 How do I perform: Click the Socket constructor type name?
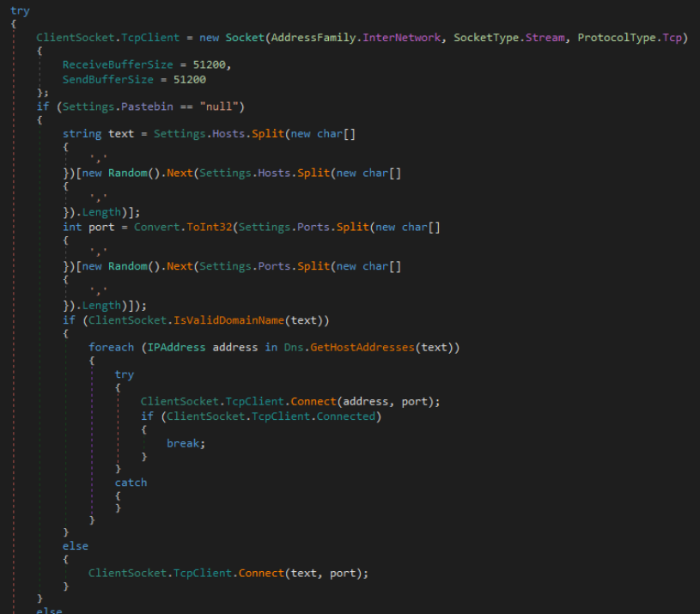coord(244,38)
